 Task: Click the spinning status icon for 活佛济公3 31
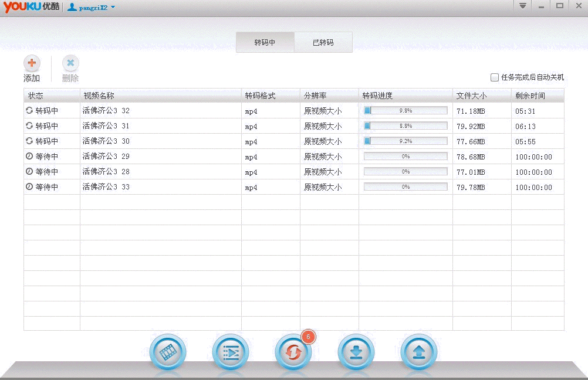coord(29,126)
